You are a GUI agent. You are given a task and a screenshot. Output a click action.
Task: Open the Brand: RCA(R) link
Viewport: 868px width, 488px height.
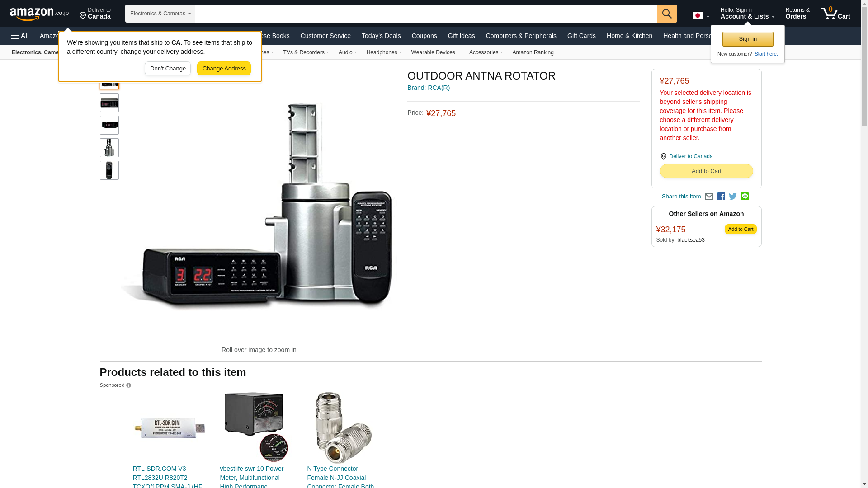tap(429, 88)
